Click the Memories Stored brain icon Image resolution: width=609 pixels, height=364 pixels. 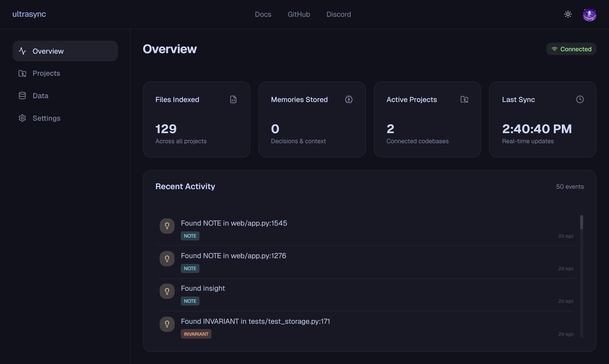tap(349, 99)
